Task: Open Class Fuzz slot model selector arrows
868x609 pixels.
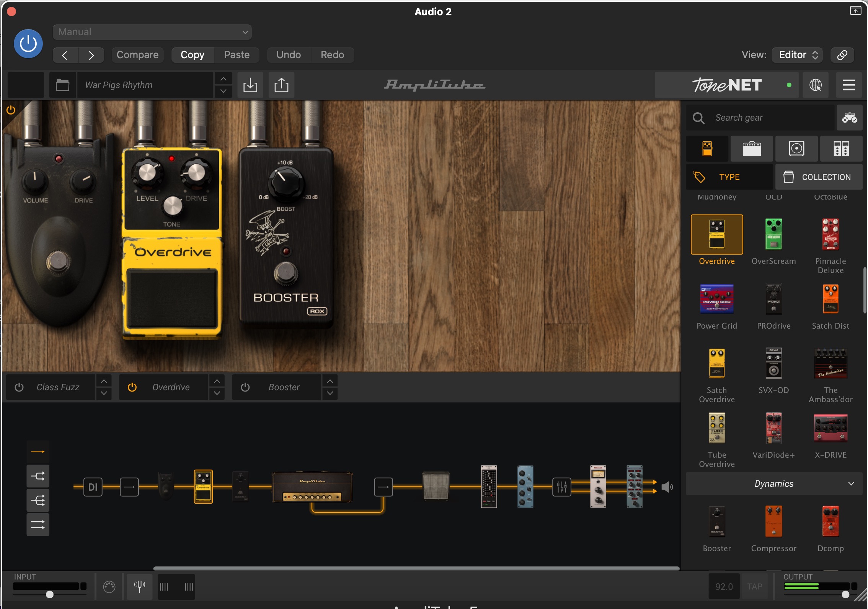Action: [x=104, y=387]
